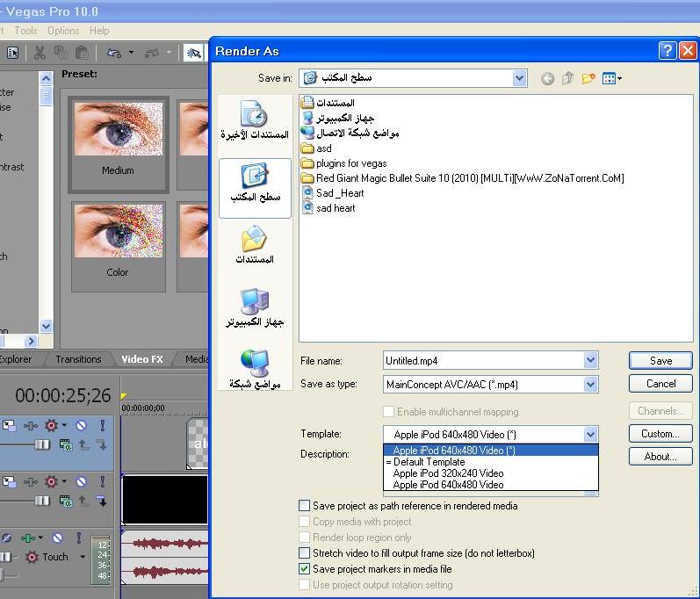Screen dimensions: 700x599
Task: Adjust the second video track level slider
Action: [x=42, y=501]
